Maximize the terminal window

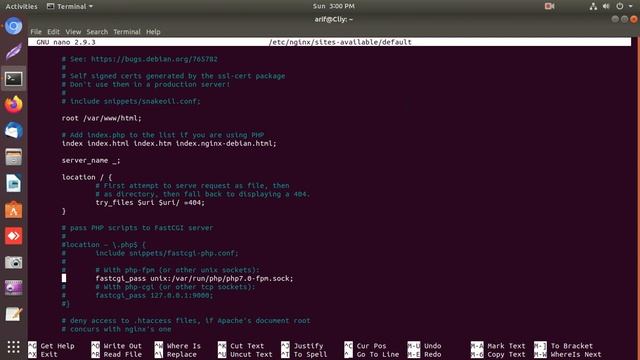(624, 19)
